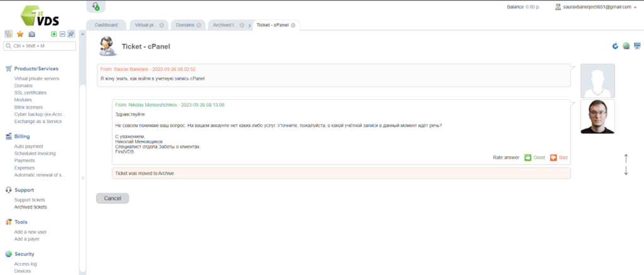Image resolution: width=644 pixels, height=275 pixels.
Task: Open Modules in the sidebar
Action: [x=23, y=100]
